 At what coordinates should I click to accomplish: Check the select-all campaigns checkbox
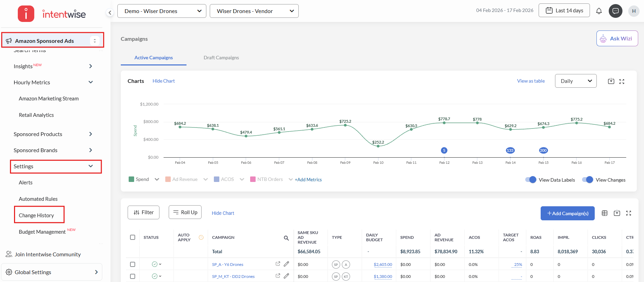133,237
